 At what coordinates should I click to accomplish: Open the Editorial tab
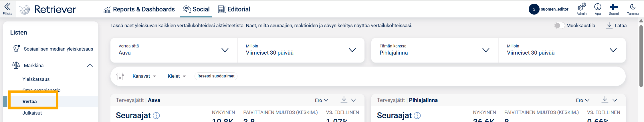coord(234,9)
